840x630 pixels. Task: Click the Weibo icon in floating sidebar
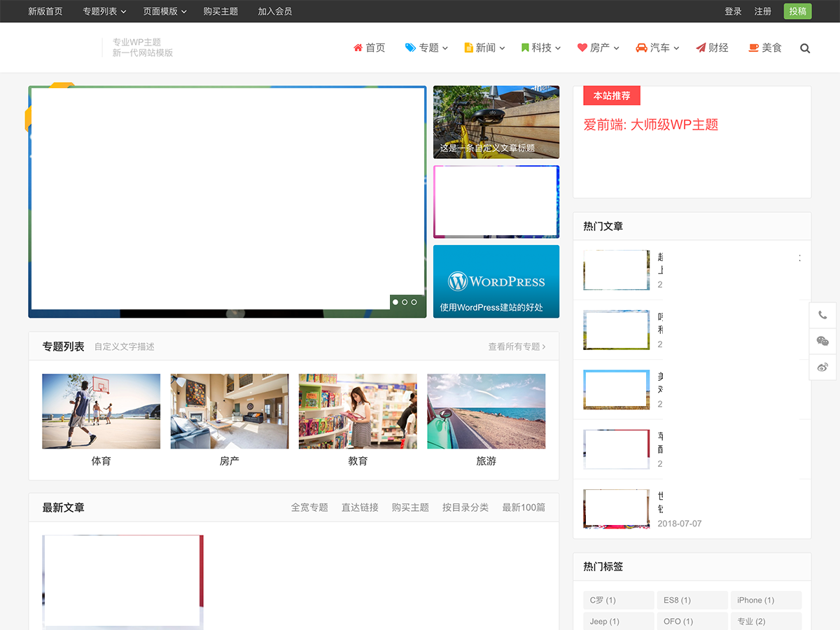pyautogui.click(x=822, y=367)
